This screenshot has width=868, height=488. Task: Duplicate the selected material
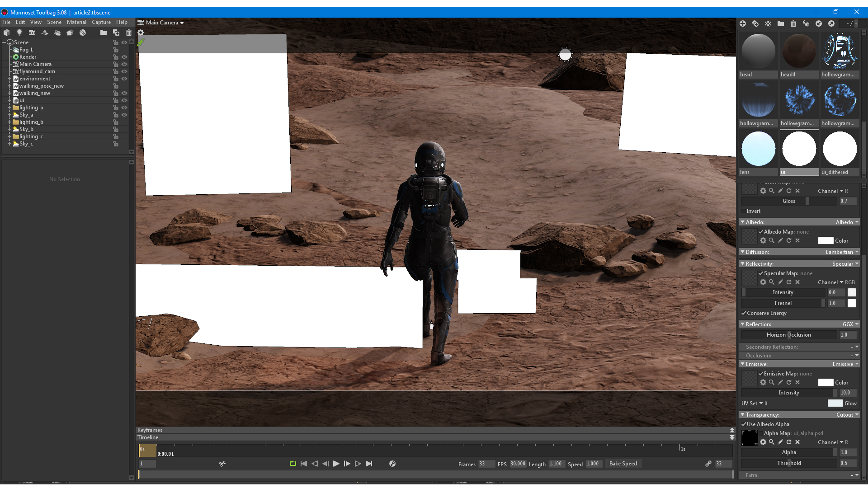(x=755, y=23)
